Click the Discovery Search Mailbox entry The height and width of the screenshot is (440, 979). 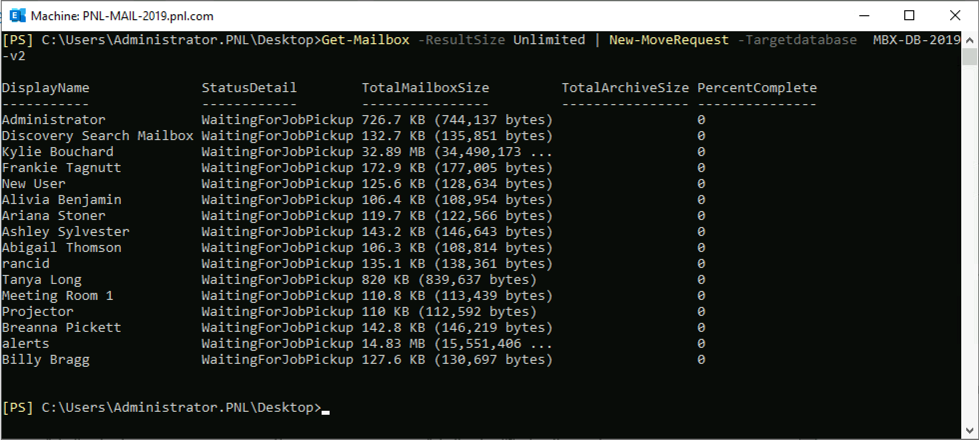97,136
